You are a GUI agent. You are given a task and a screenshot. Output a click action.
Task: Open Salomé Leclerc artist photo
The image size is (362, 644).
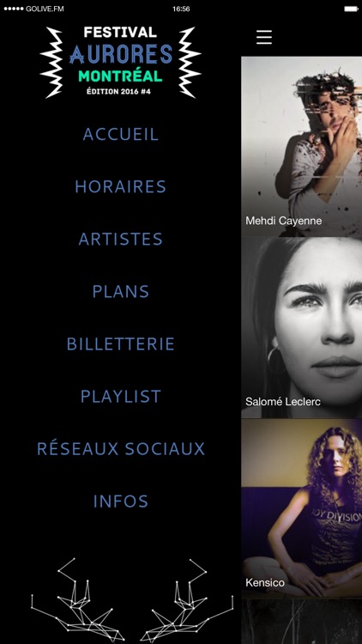pyautogui.click(x=302, y=328)
